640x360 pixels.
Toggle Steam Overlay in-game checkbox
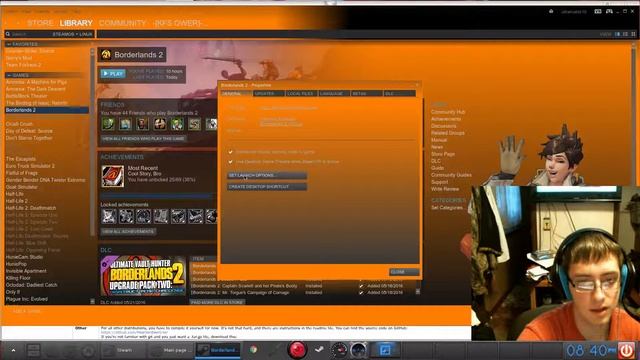click(230, 152)
